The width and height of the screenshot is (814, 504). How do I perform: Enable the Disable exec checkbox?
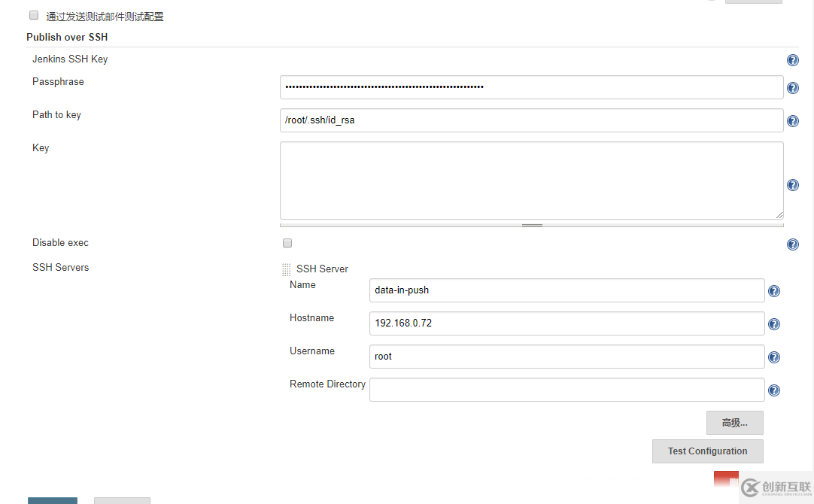(x=287, y=243)
